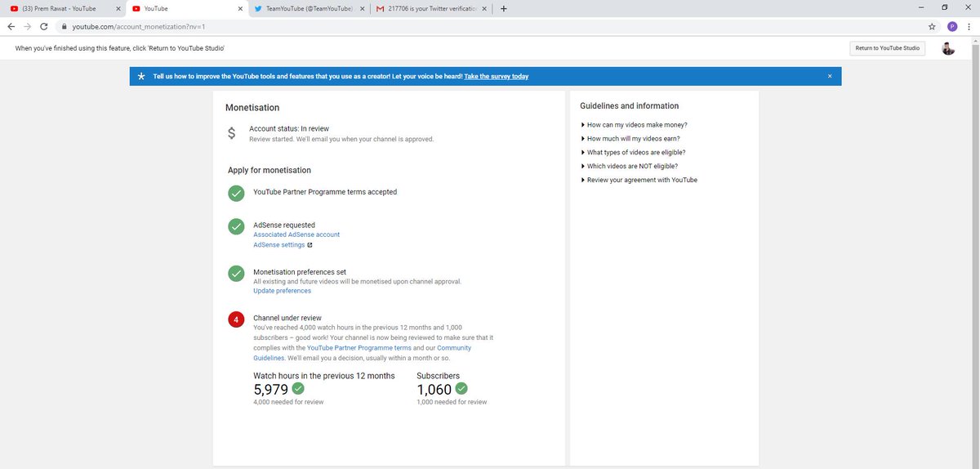The height and width of the screenshot is (469, 980).
Task: Minimize the Chrome window
Action: click(921, 7)
